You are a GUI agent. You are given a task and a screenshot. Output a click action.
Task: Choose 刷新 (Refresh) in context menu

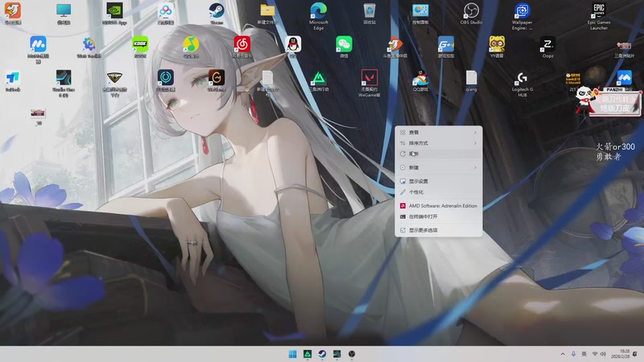(439, 154)
